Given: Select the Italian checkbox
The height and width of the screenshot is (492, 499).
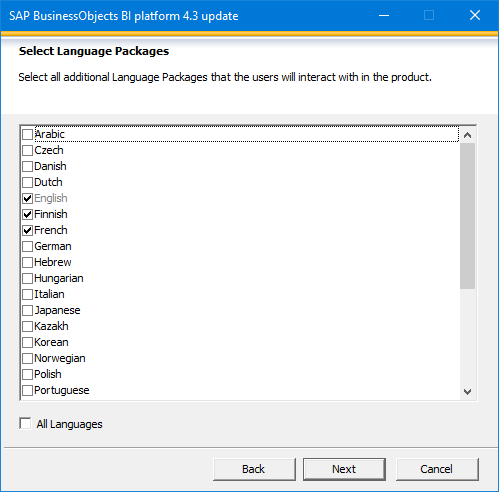Looking at the screenshot, I should tap(27, 294).
